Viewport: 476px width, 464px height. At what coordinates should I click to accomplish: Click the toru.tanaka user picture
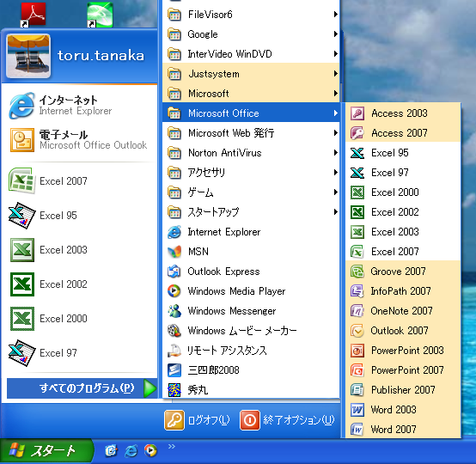[x=28, y=56]
